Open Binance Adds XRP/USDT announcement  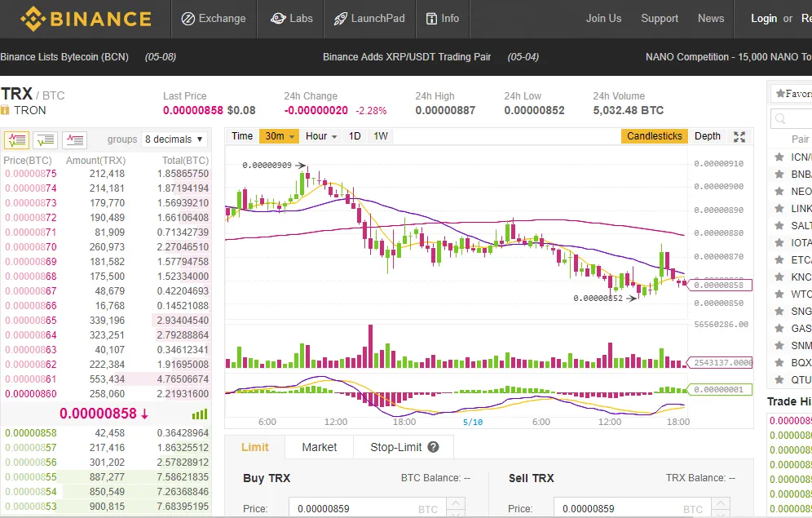tap(407, 57)
